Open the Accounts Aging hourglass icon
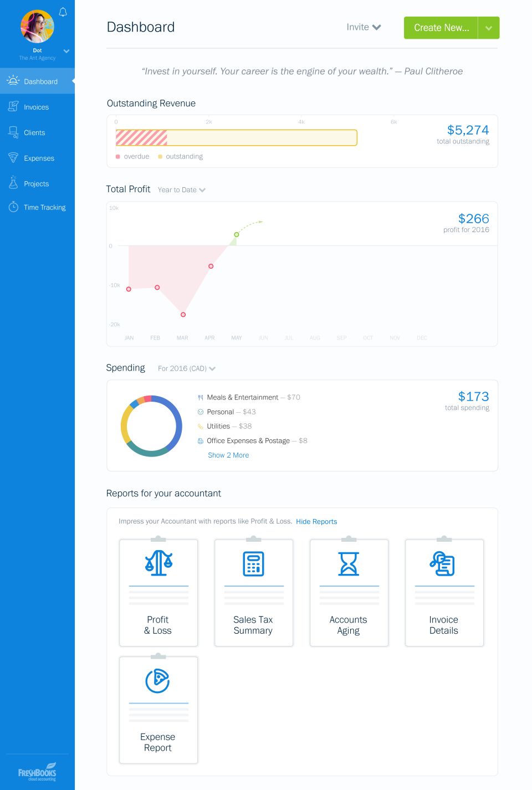 (x=349, y=563)
